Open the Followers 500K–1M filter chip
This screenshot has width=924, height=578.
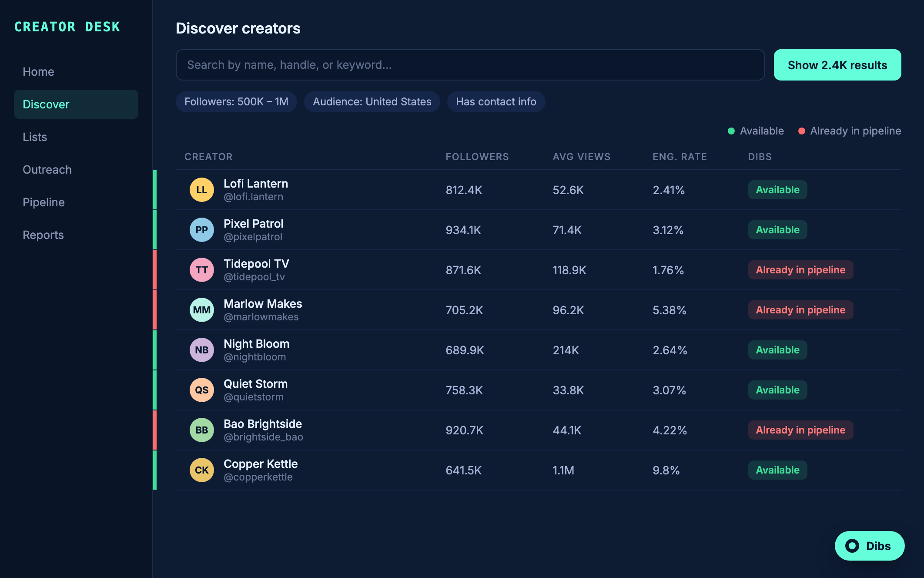click(236, 102)
